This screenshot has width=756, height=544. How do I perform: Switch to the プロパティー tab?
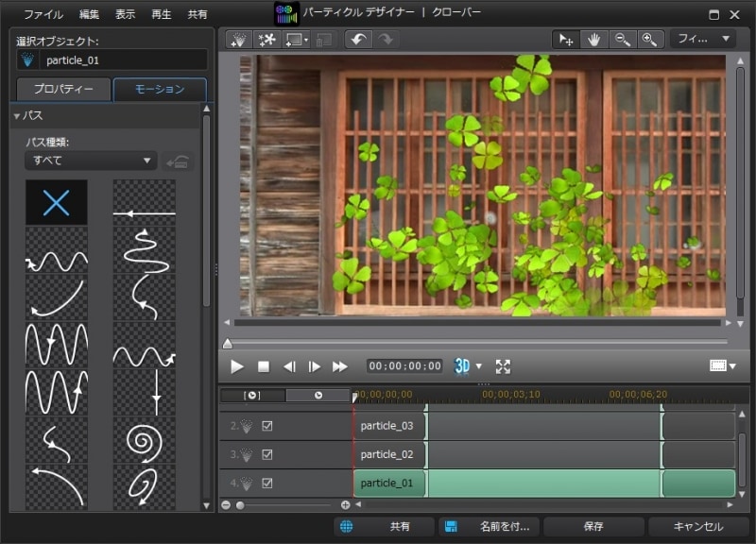[x=63, y=90]
